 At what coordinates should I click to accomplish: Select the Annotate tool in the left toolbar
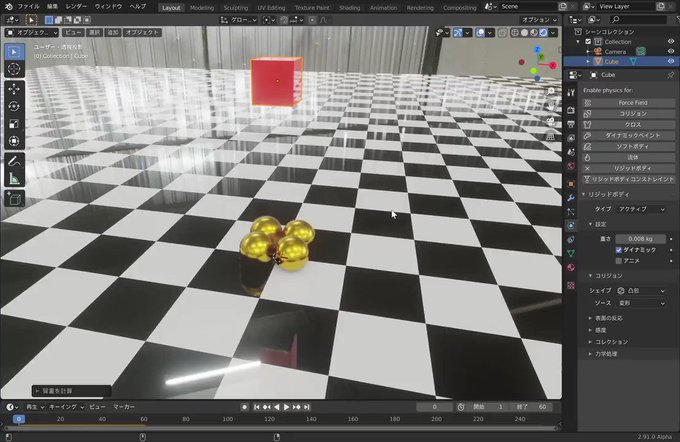[14, 161]
